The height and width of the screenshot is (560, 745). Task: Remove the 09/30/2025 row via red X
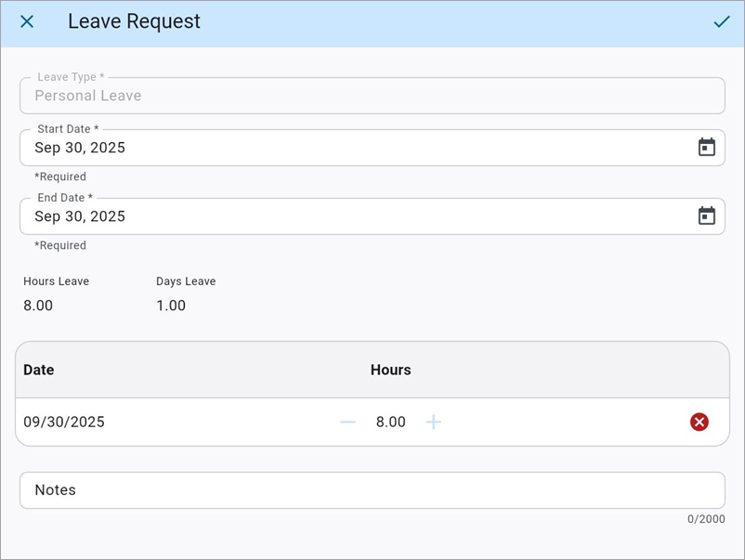pos(699,422)
